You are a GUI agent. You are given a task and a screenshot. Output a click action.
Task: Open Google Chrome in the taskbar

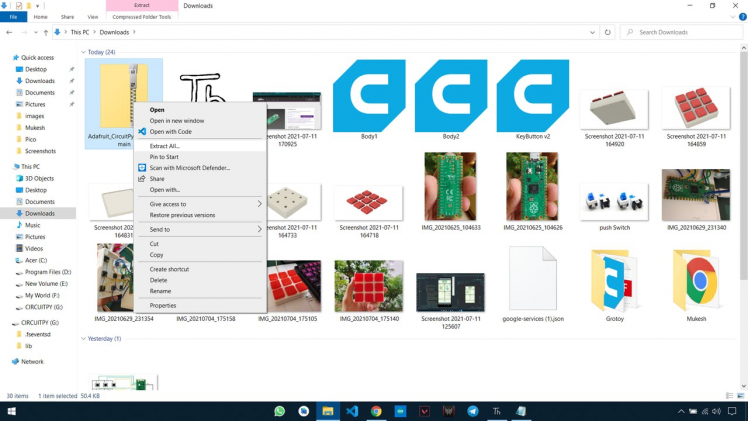[x=376, y=411]
